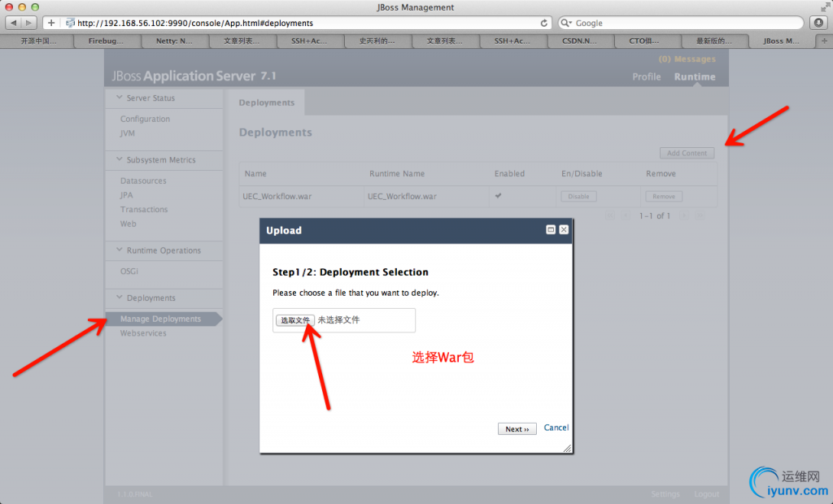Open the (0) Messages link
Viewport: 833px width, 504px height.
(687, 59)
